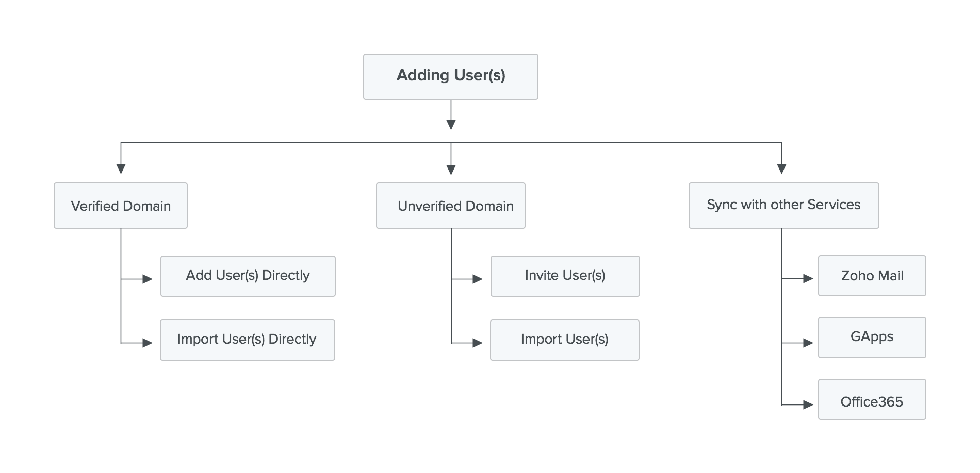Screen dimensions: 980x473
Task: Click the Invite User(s) node
Action: [565, 276]
